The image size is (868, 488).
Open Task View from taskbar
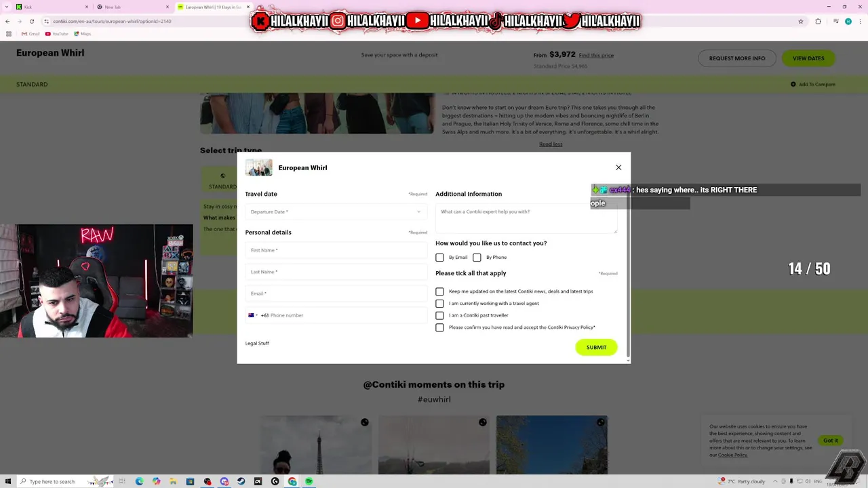[123, 481]
